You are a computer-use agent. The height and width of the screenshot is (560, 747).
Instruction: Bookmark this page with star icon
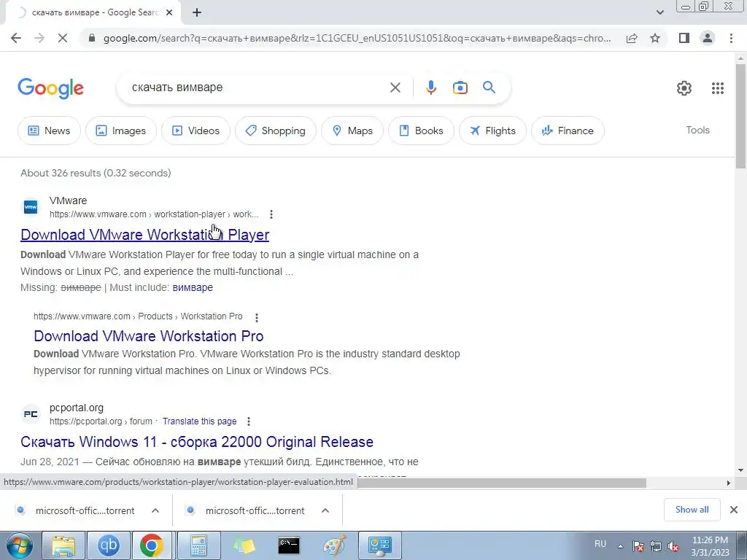(655, 38)
